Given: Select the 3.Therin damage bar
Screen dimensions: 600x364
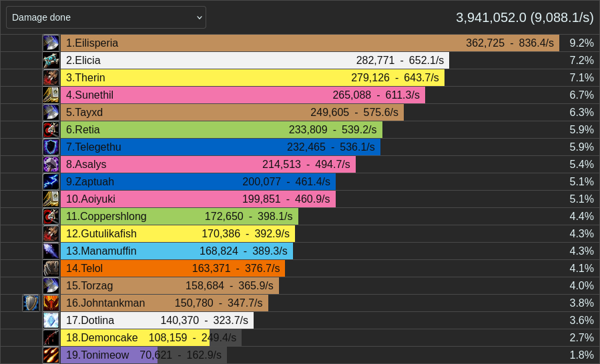Looking at the screenshot, I should [252, 77].
